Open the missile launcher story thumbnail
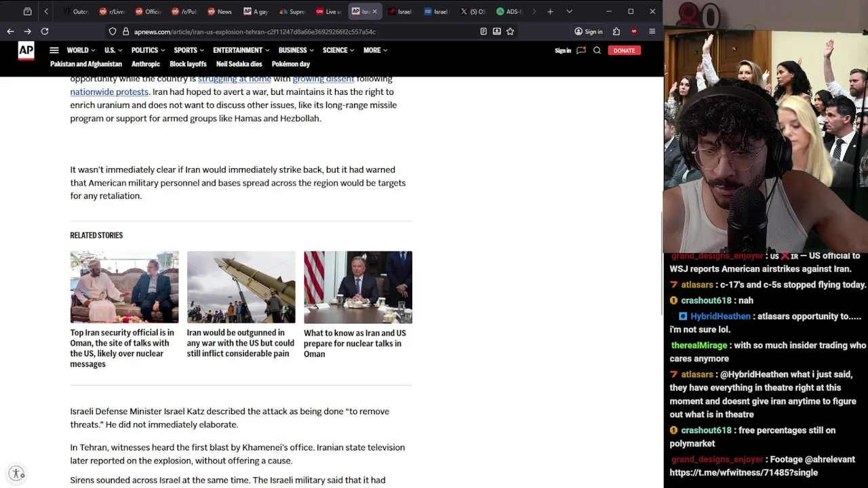Viewport: 868px width, 488px height. coord(241,287)
